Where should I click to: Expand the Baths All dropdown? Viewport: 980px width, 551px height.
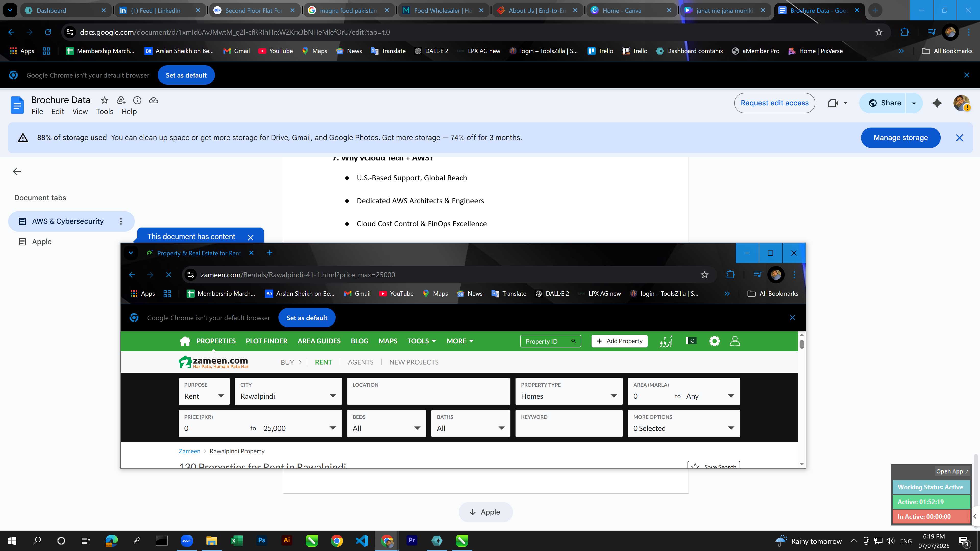[471, 423]
